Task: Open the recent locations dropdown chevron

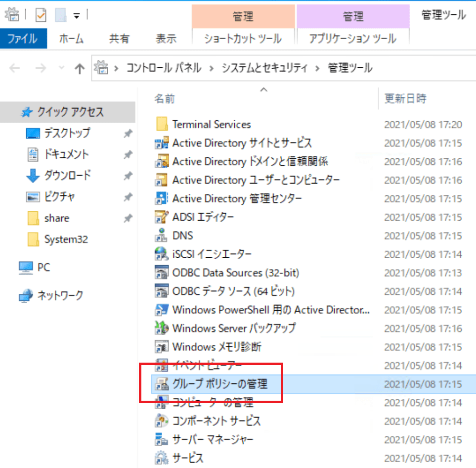Action: click(x=61, y=68)
